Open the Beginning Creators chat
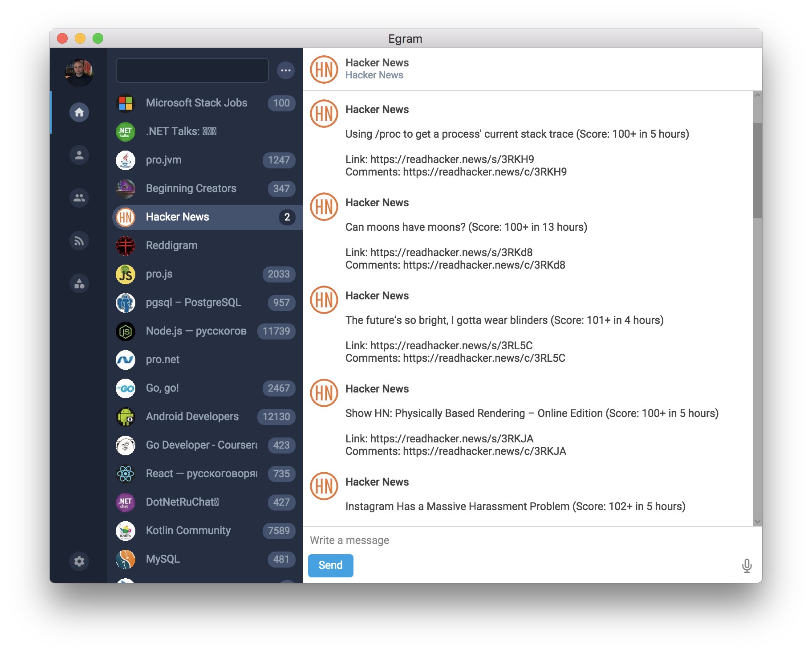 pyautogui.click(x=207, y=188)
